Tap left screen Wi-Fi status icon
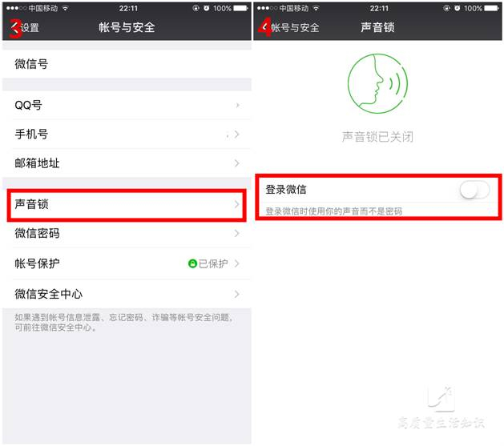The width and height of the screenshot is (504, 446). (x=66, y=8)
